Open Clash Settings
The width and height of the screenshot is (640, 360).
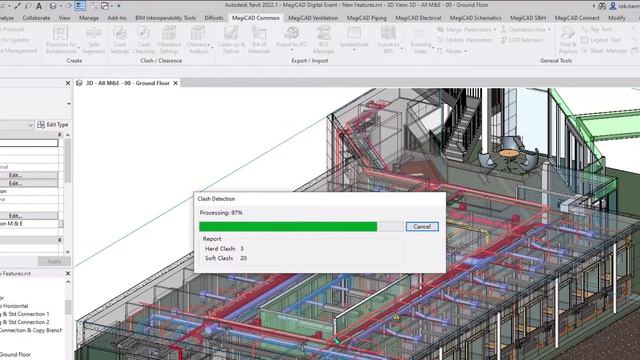click(120, 40)
